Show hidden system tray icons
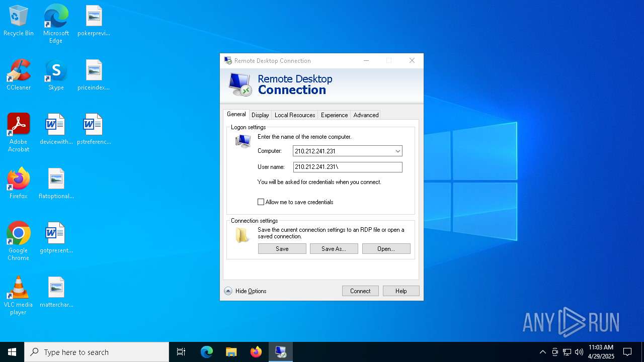Image resolution: width=644 pixels, height=362 pixels. click(542, 352)
